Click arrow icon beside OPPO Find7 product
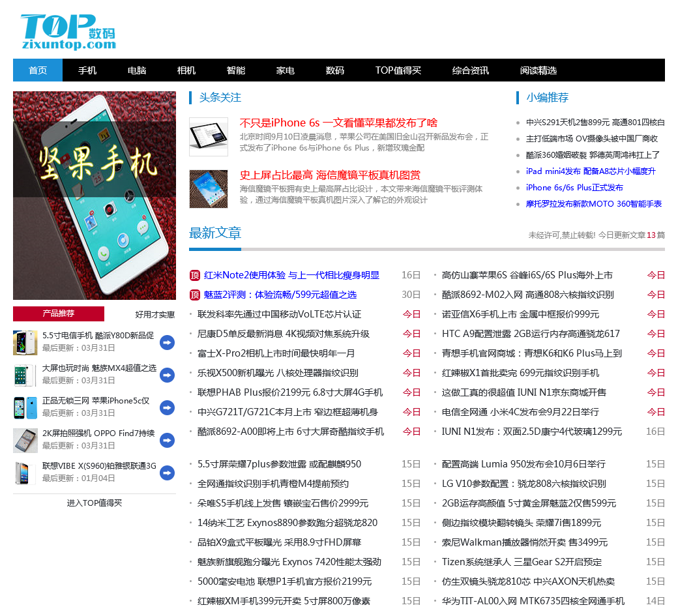 point(167,440)
